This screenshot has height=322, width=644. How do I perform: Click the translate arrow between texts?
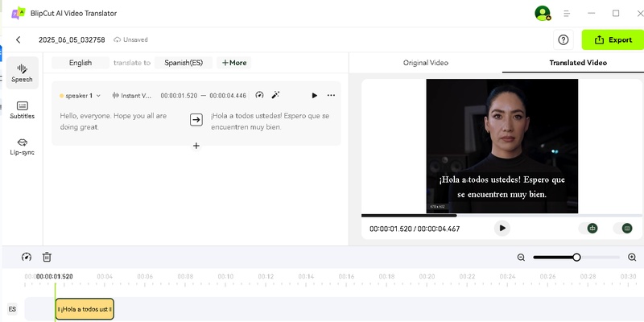click(x=196, y=120)
